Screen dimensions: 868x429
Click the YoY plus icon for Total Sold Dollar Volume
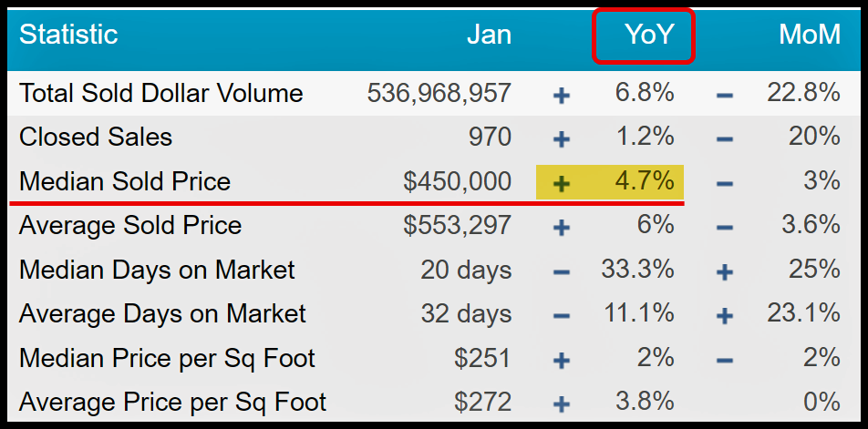(562, 94)
